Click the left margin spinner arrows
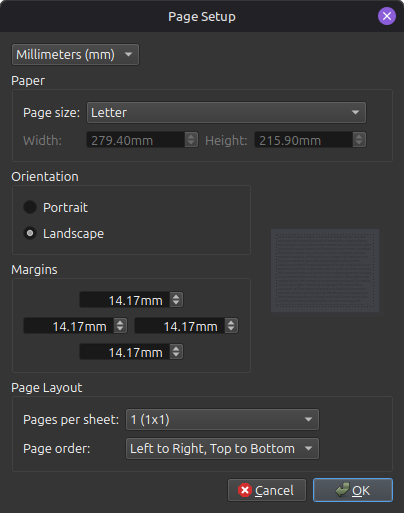 [x=120, y=326]
